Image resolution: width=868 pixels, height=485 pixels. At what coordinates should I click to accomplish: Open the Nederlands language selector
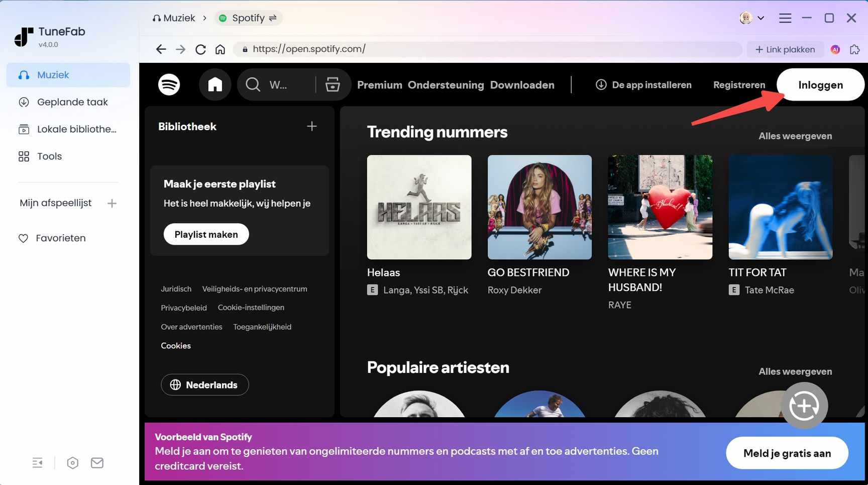[204, 384]
